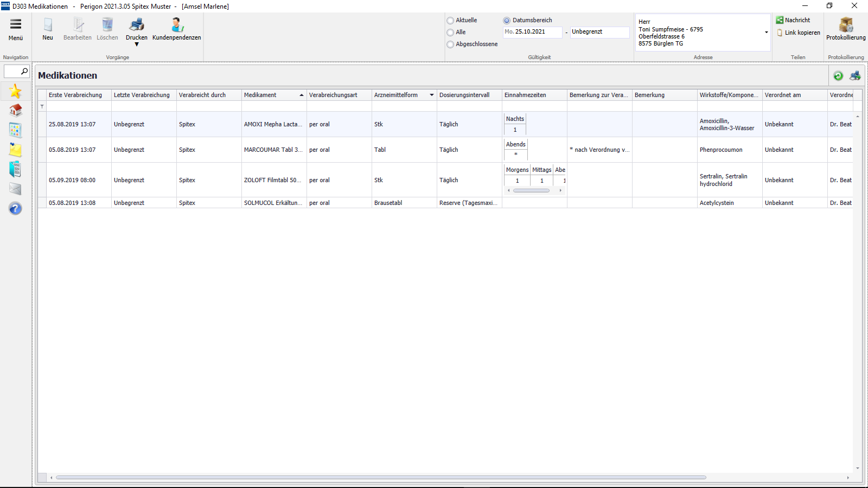This screenshot has height=488, width=868.
Task: Click the Neu document icon
Action: 48,25
